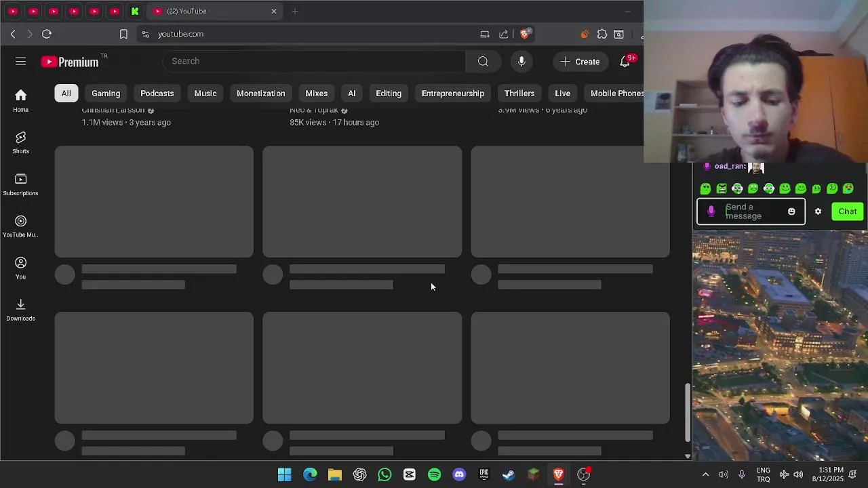Open site settings icon in address bar
868x488 pixels.
click(145, 34)
